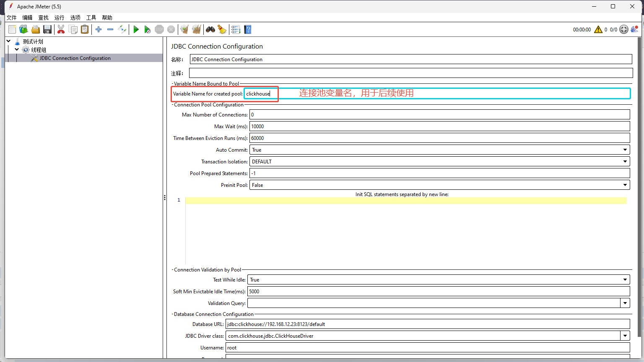
Task: Expand all nodes with plus icon
Action: (99, 29)
